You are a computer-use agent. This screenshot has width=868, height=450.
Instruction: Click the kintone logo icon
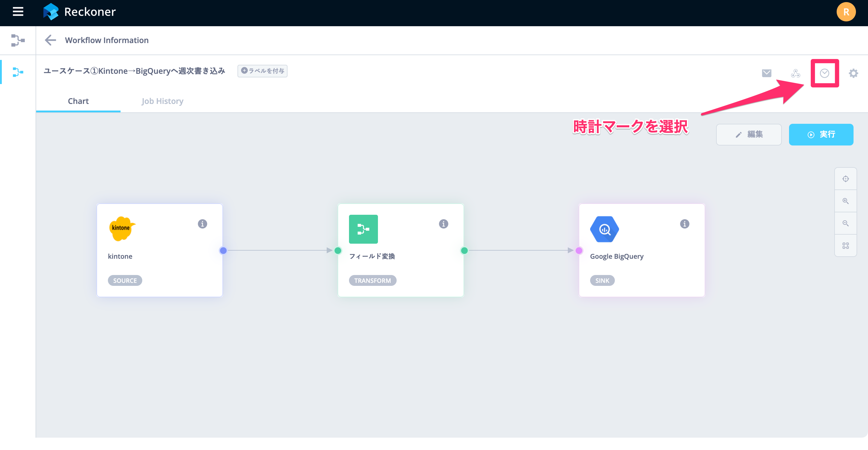(122, 229)
